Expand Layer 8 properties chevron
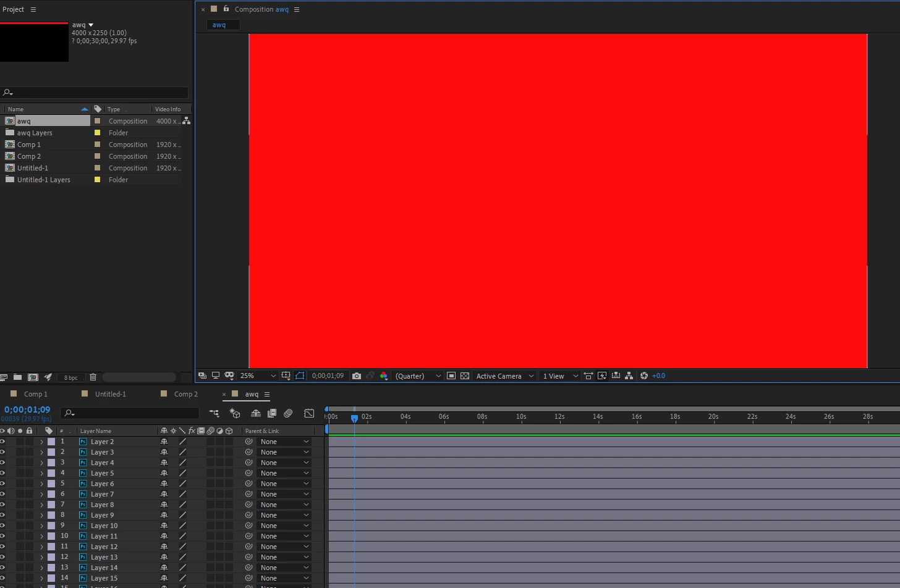 point(41,505)
